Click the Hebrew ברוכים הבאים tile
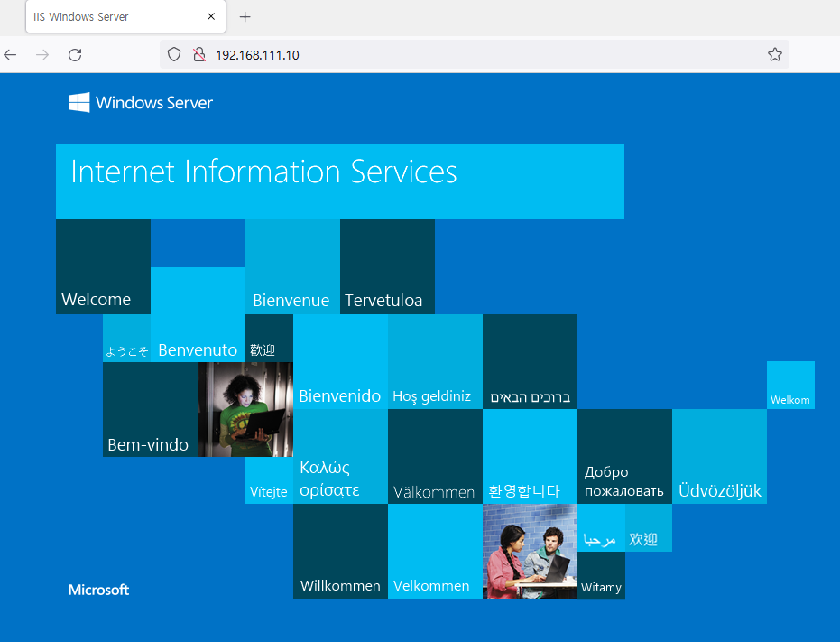Viewport: 840px width, 642px height. pos(530,361)
